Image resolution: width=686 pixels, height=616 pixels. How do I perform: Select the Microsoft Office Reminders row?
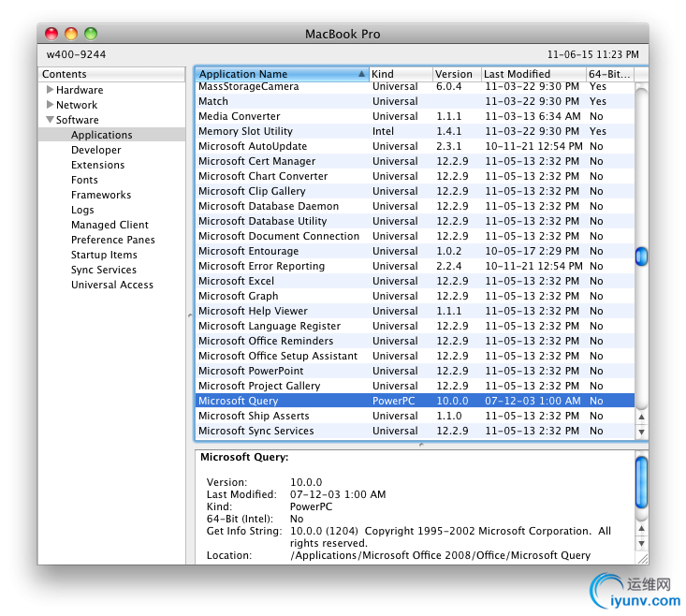pyautogui.click(x=415, y=341)
